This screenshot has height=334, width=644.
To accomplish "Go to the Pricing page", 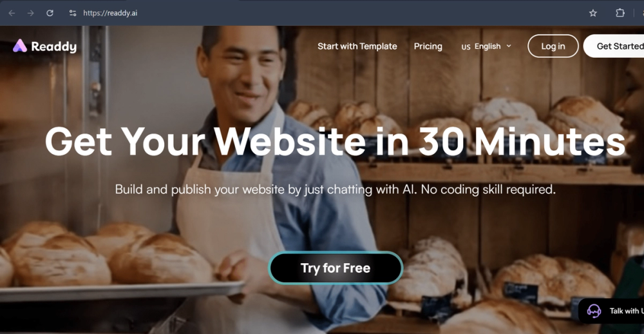I will (x=428, y=46).
